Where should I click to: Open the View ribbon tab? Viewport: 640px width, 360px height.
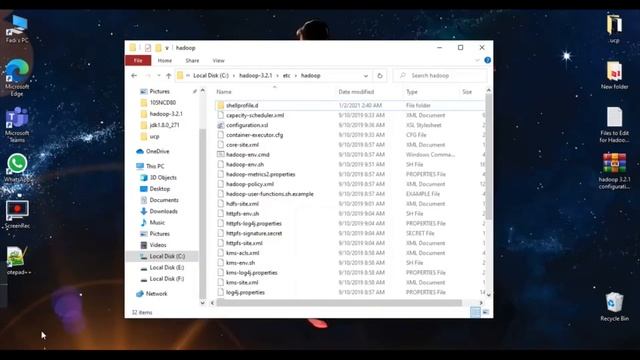coord(218,61)
